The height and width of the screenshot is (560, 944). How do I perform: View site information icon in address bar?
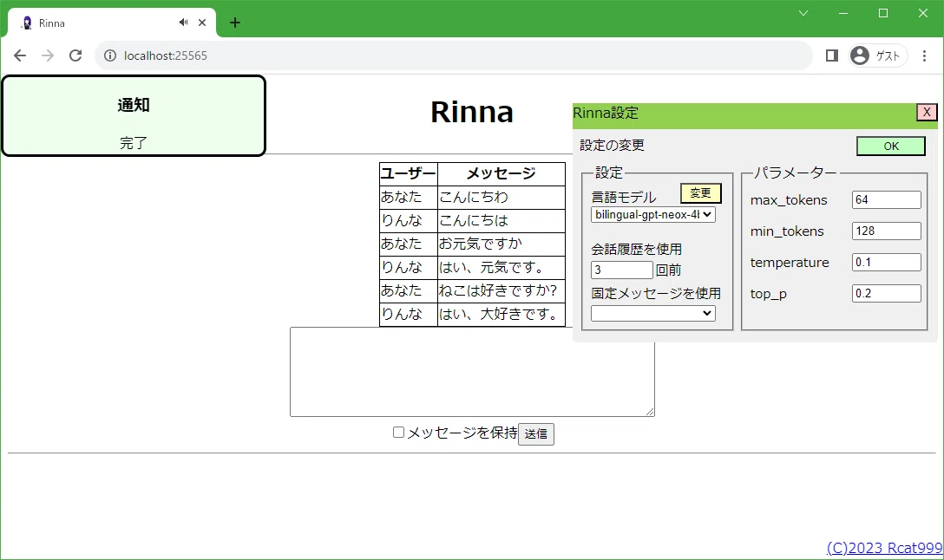pos(110,56)
